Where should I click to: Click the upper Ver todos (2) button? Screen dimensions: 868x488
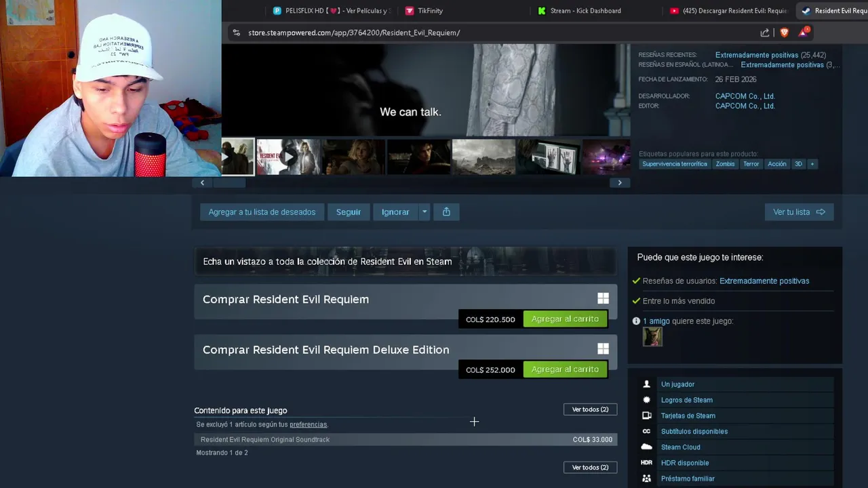click(x=590, y=409)
